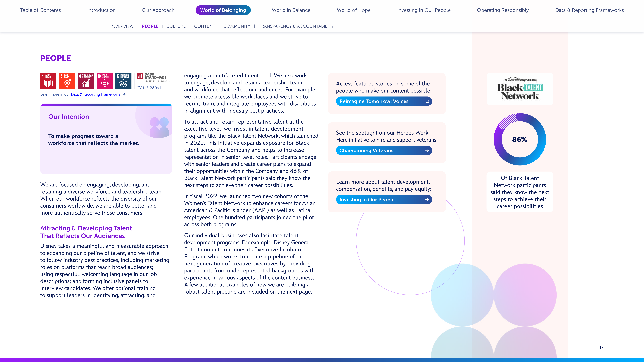This screenshot has width=644, height=362.
Task: Click the external link icon on Reimagine Tomorrow button
Action: (427, 101)
